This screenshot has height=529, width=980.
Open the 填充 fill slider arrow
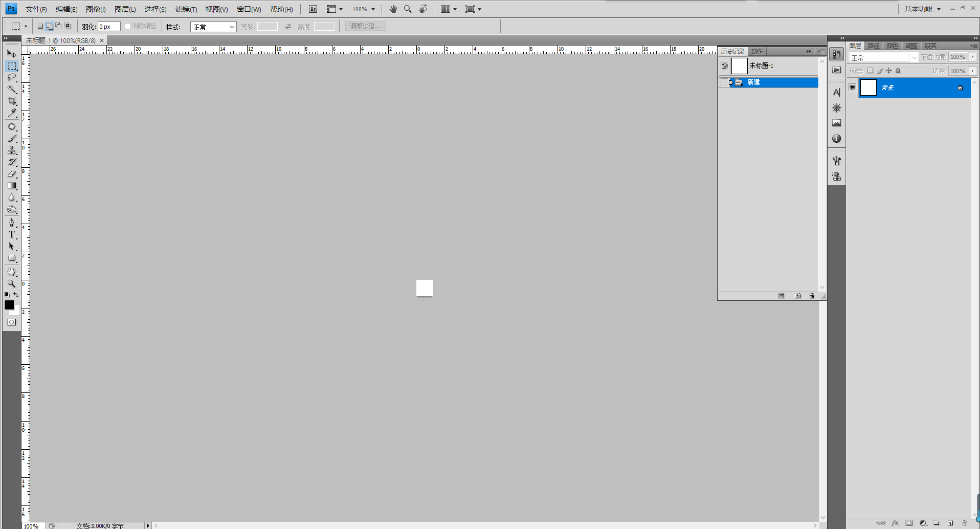tap(972, 71)
